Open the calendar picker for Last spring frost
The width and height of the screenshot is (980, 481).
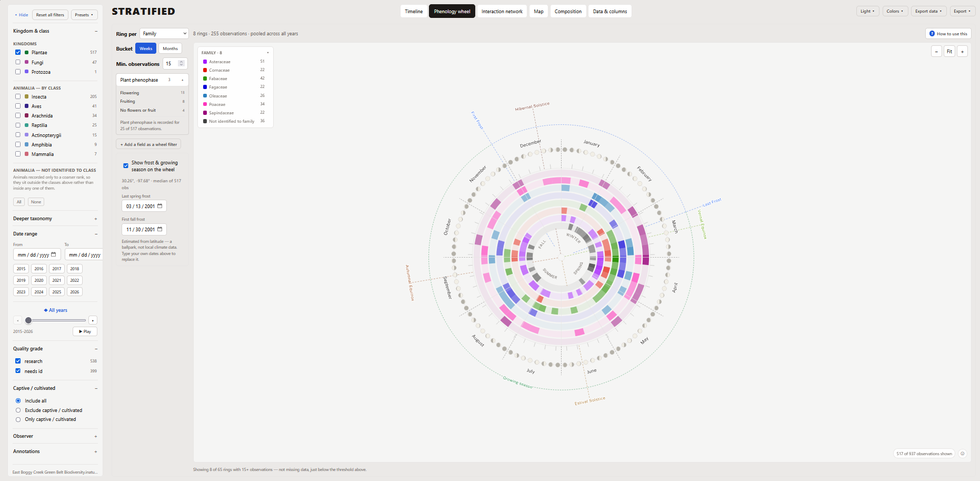click(160, 206)
